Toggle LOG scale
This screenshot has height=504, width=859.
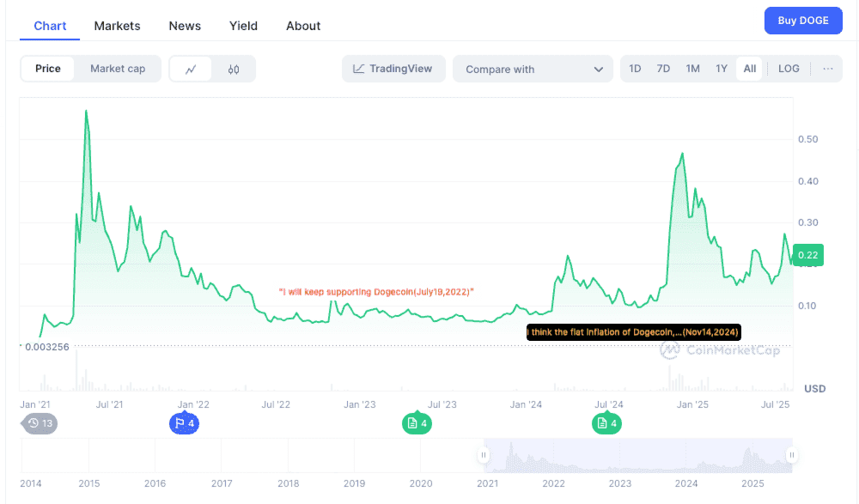[789, 69]
